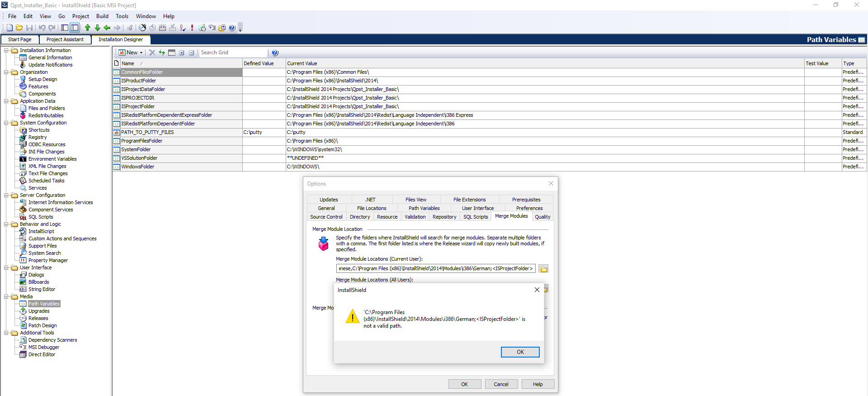Click the Search Grid field
This screenshot has height=396, width=868.
click(233, 52)
